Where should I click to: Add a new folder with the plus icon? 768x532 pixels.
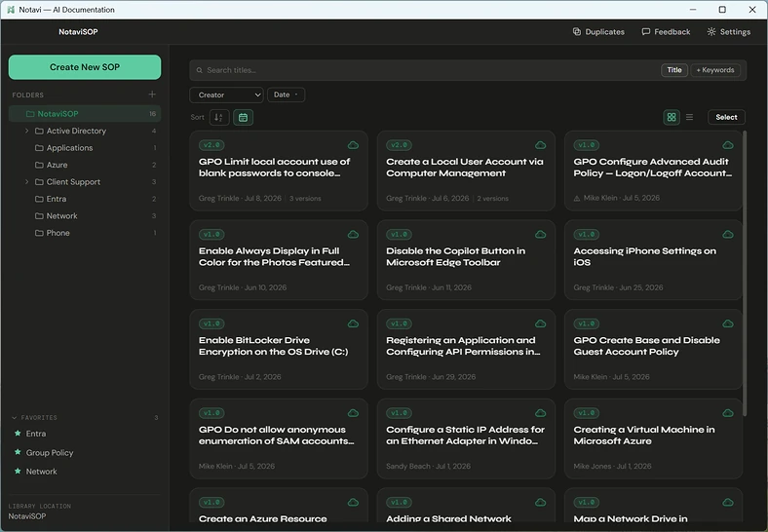point(152,95)
